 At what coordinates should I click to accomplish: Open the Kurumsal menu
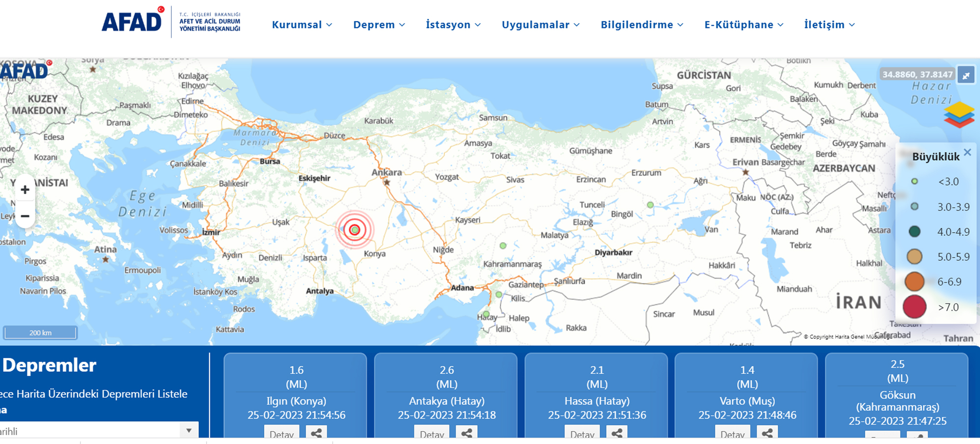302,25
